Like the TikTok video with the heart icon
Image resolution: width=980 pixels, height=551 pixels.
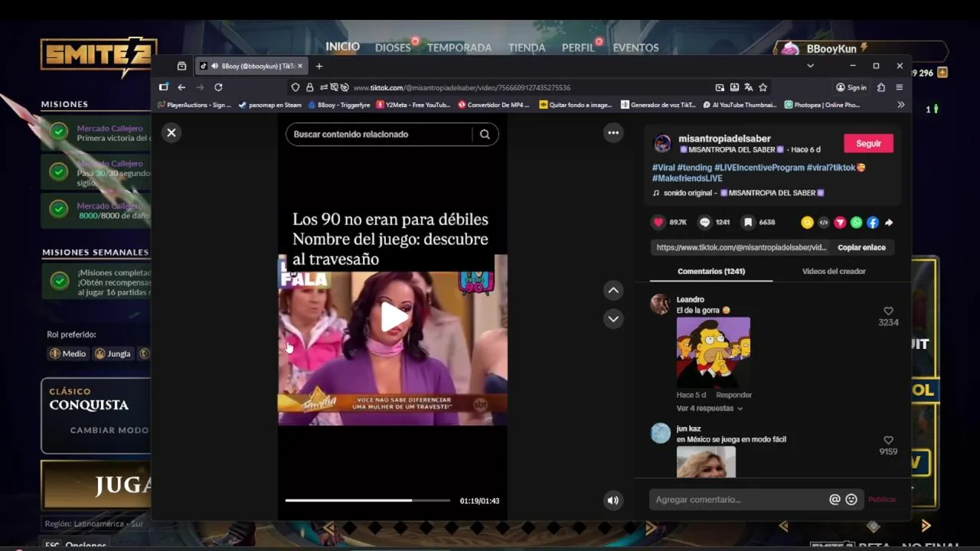(658, 223)
